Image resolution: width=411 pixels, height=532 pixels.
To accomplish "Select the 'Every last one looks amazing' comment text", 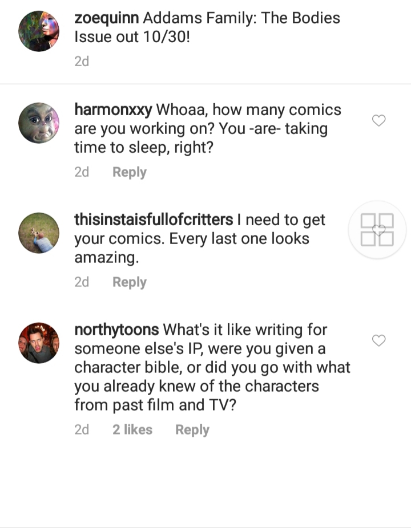I will 192,248.
